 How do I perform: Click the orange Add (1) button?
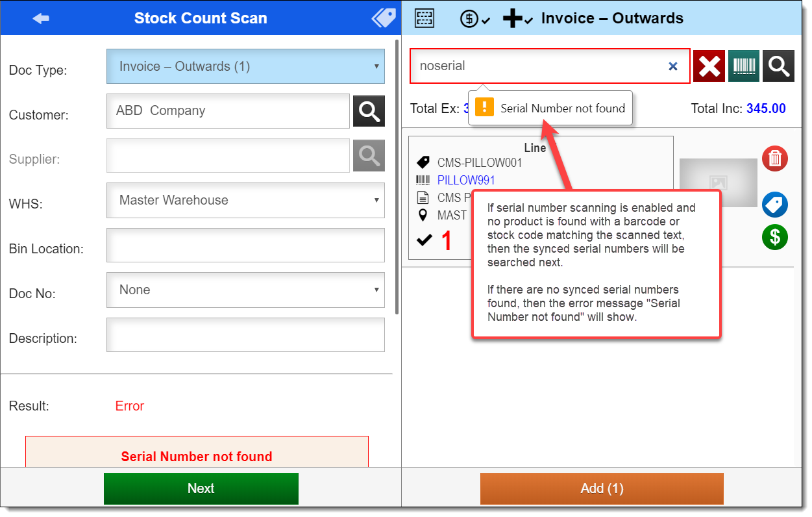point(602,488)
